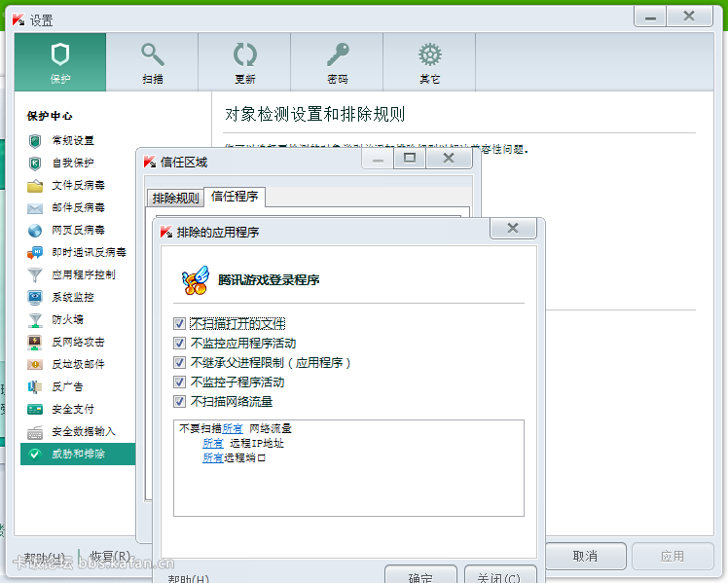
Task: Open 自我保护 settings
Action: click(x=73, y=163)
